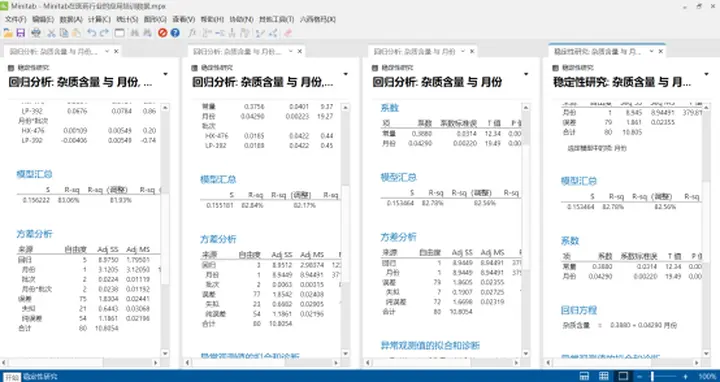
Task: Click the Open project folder icon
Action: pyautogui.click(x=8, y=33)
